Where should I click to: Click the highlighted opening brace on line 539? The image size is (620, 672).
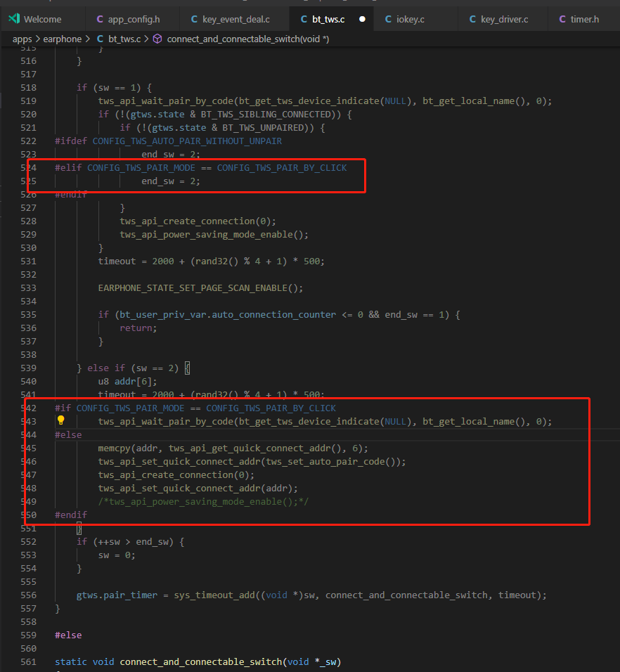pos(187,368)
